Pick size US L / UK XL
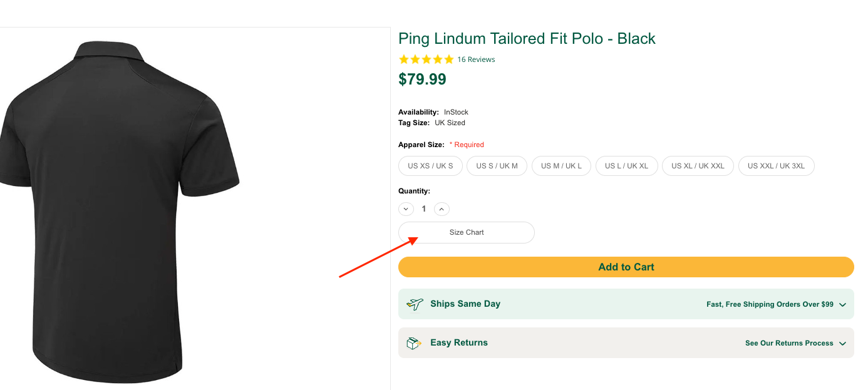This screenshot has width=868, height=390. click(626, 166)
